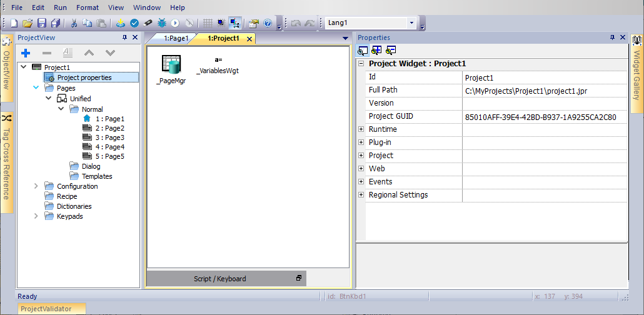644x315 pixels.
Task: Toggle the grid display toolbar icon
Action: tap(208, 23)
